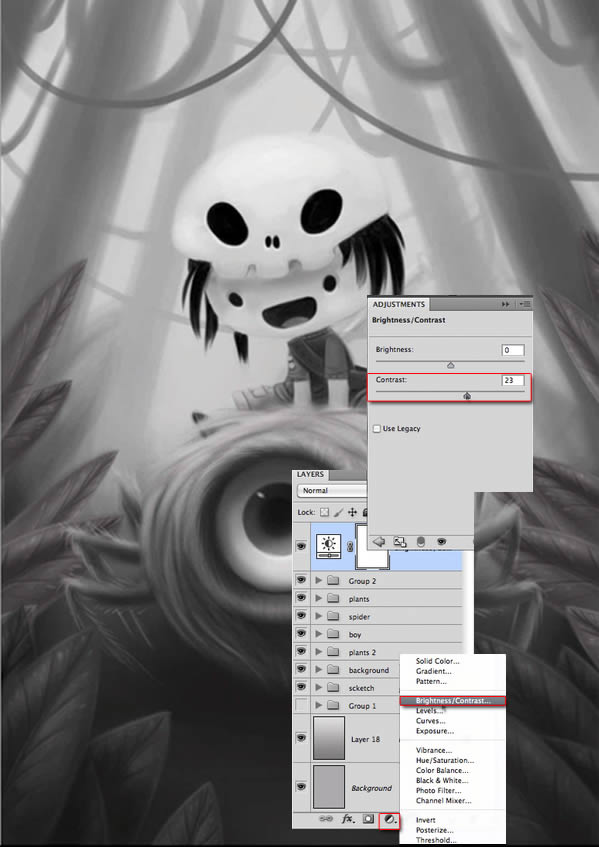Expand the plants layer group
This screenshot has height=847, width=599.
(x=319, y=599)
